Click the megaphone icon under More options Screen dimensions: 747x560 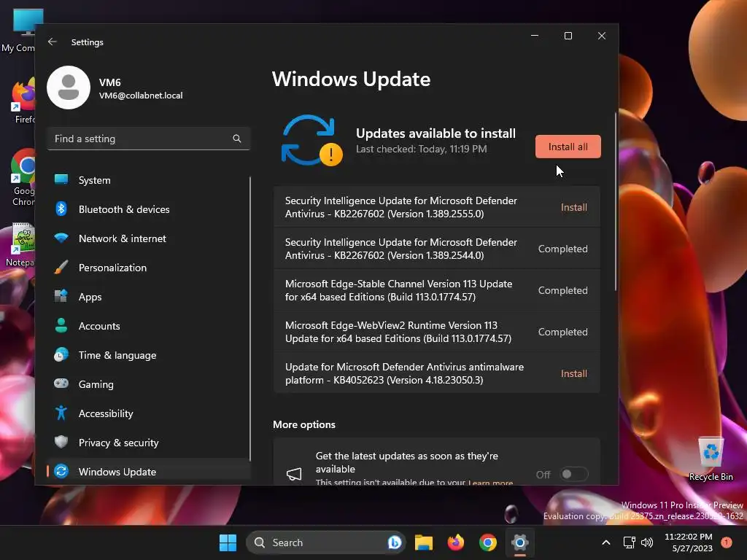pos(294,474)
